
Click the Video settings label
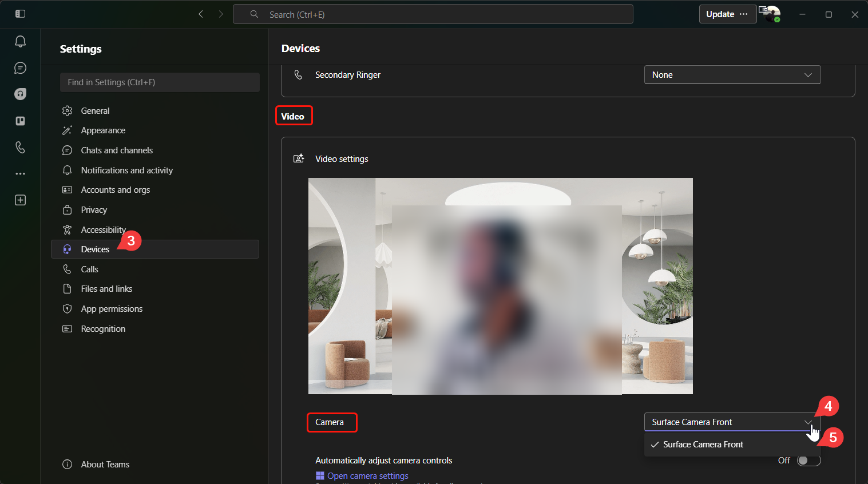[342, 159]
